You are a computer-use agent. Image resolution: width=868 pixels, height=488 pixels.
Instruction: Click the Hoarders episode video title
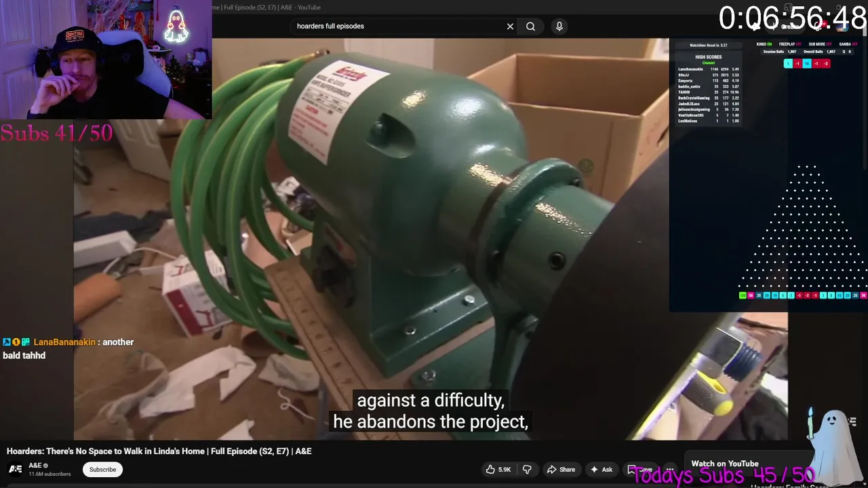pos(159,451)
